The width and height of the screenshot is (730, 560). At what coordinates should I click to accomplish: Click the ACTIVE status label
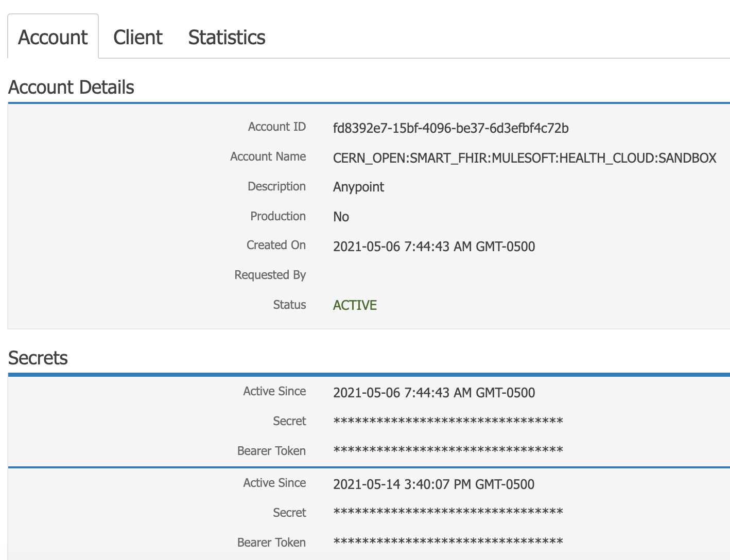click(x=355, y=305)
